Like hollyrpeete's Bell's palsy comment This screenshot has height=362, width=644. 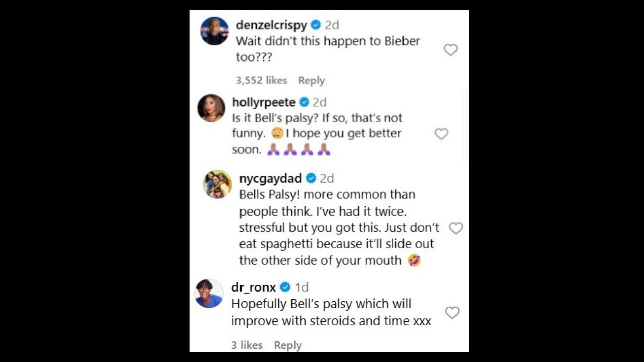pos(441,134)
